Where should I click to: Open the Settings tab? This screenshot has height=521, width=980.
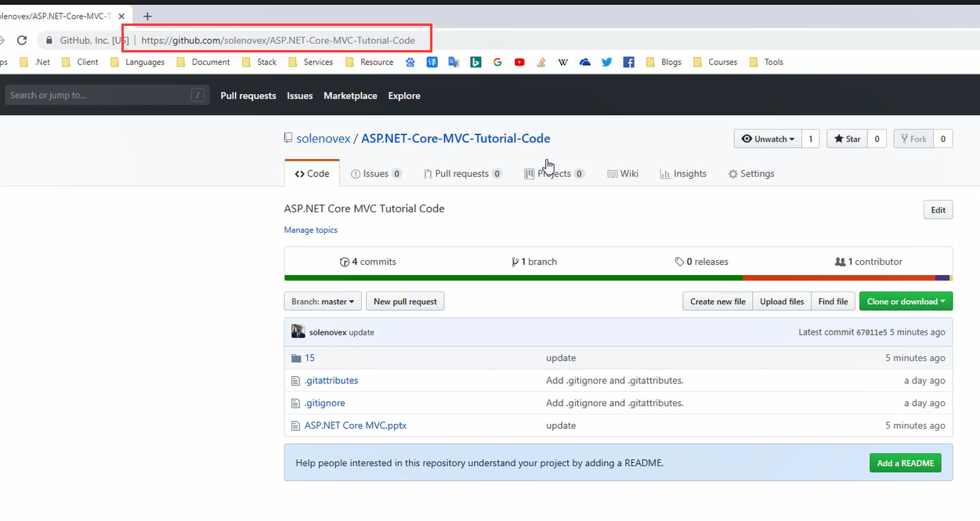[x=751, y=174]
